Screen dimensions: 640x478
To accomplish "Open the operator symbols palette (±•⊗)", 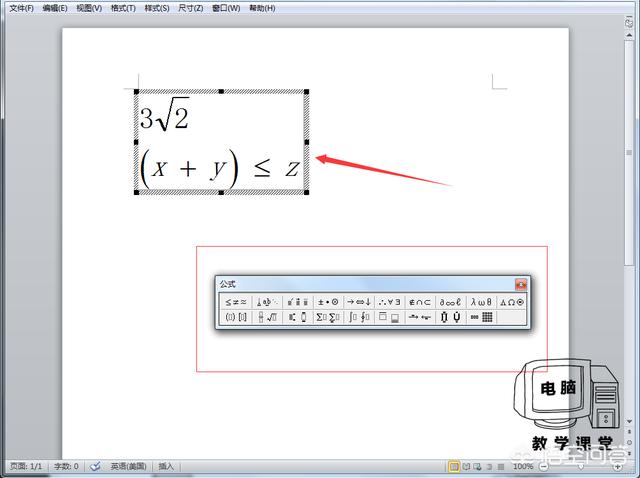I will tap(328, 301).
